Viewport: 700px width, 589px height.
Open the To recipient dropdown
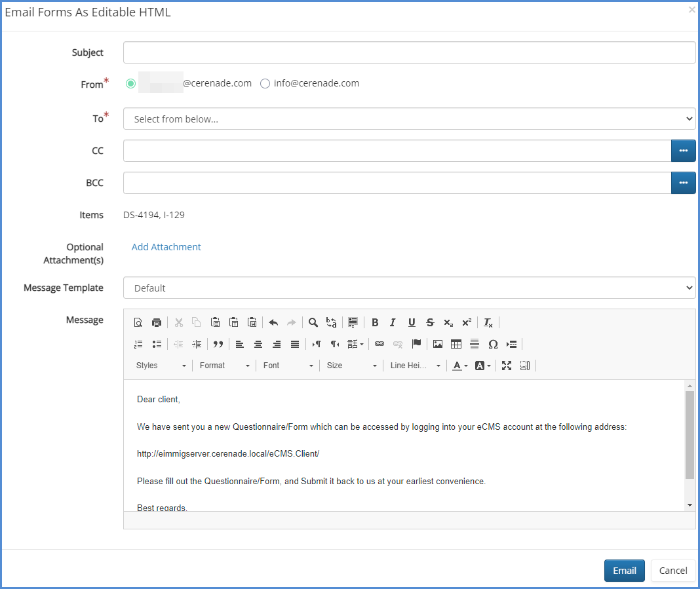tap(409, 118)
